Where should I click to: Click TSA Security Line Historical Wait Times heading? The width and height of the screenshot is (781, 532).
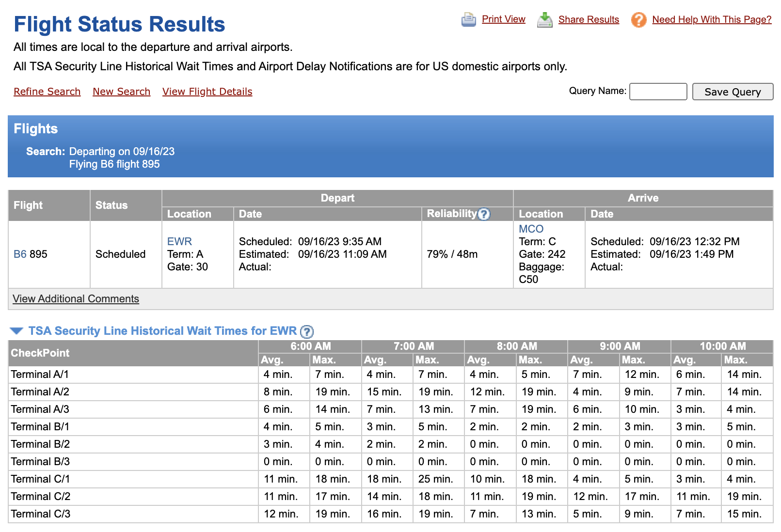click(162, 331)
